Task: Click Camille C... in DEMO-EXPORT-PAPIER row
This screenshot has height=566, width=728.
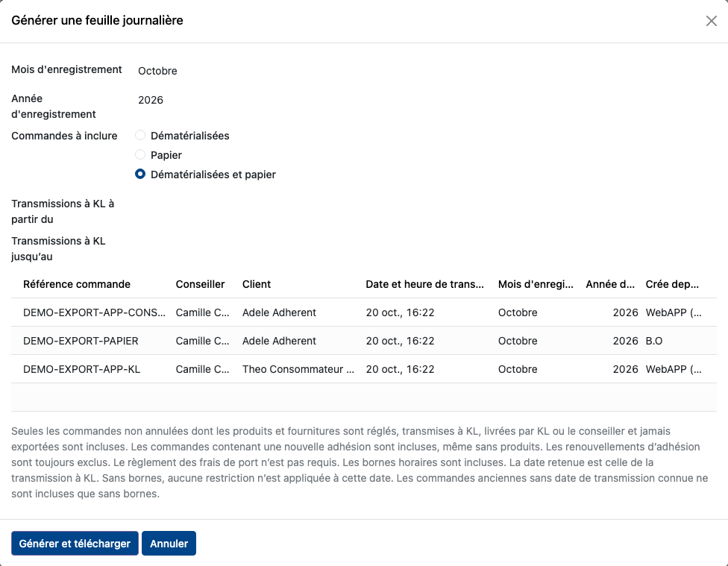Action: coord(202,341)
